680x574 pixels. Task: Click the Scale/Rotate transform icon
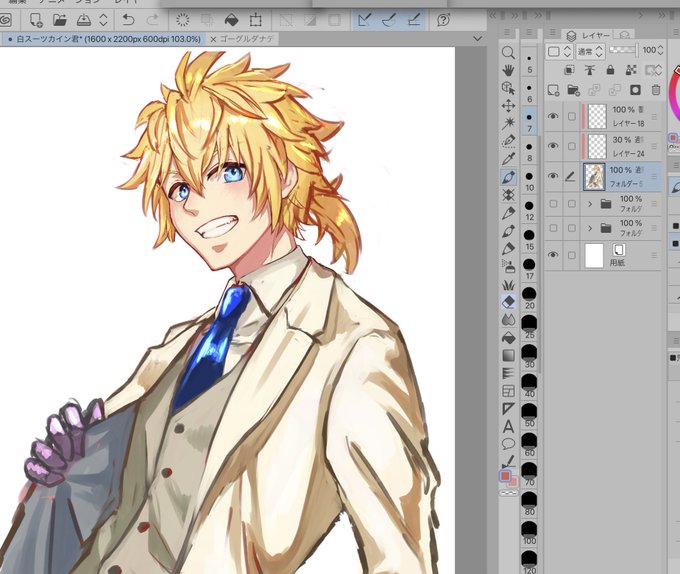tap(255, 20)
